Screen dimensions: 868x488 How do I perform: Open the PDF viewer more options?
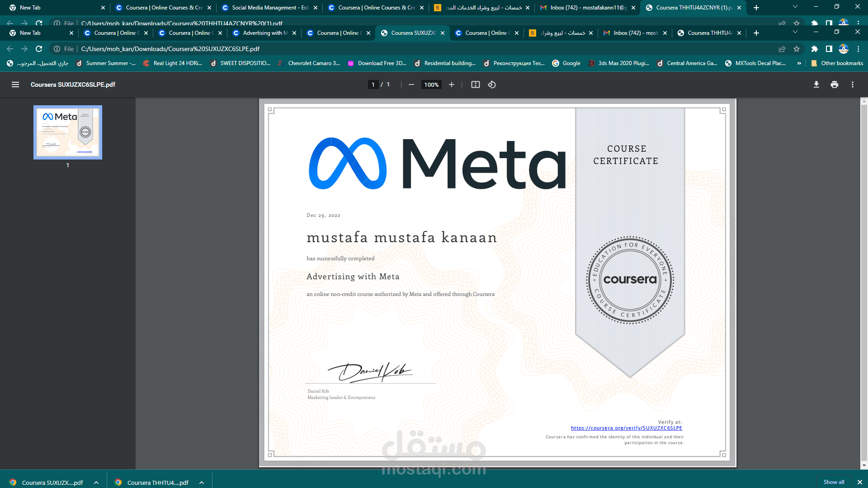point(852,84)
